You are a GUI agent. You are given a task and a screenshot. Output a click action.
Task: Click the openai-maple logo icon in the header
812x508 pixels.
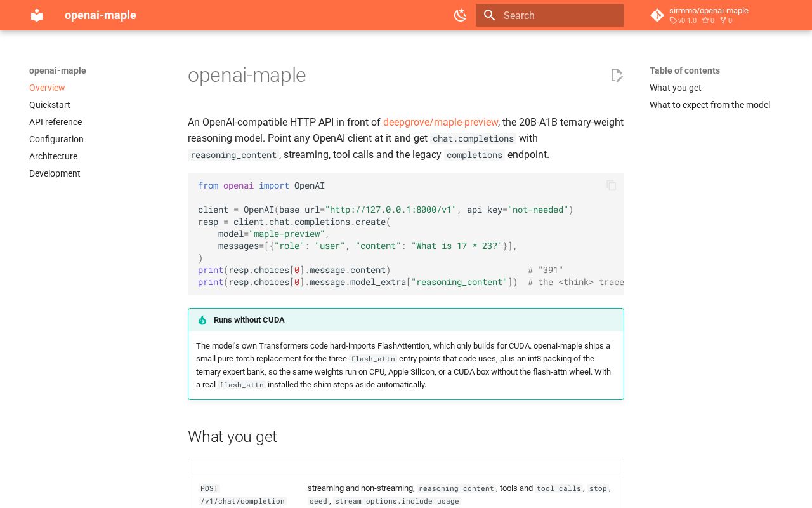tap(37, 15)
